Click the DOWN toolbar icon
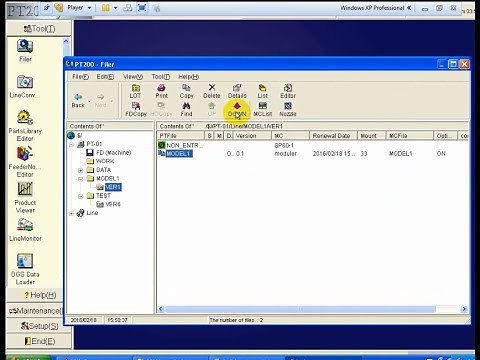This screenshot has width=480, height=360. 237,109
